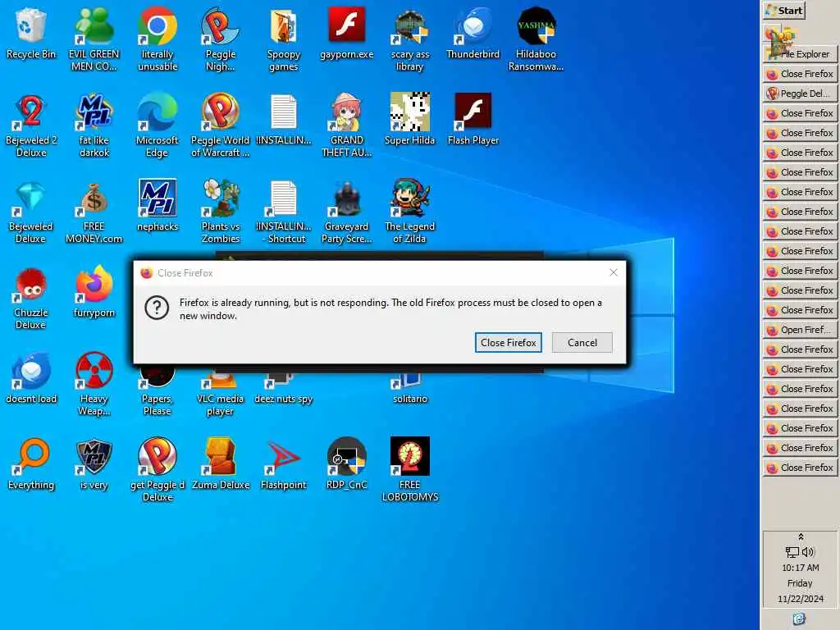
Task: Select the RDP_CnC desktop icon
Action: pyautogui.click(x=347, y=464)
